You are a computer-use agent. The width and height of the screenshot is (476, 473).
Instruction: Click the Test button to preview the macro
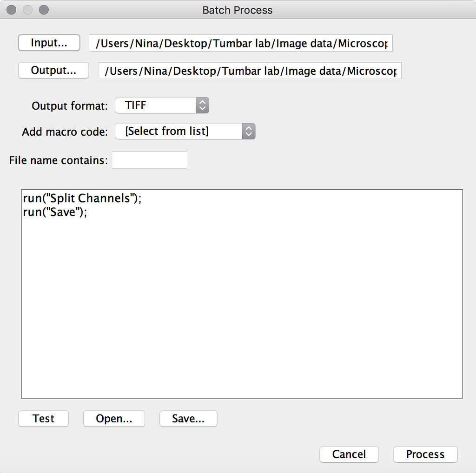[43, 418]
